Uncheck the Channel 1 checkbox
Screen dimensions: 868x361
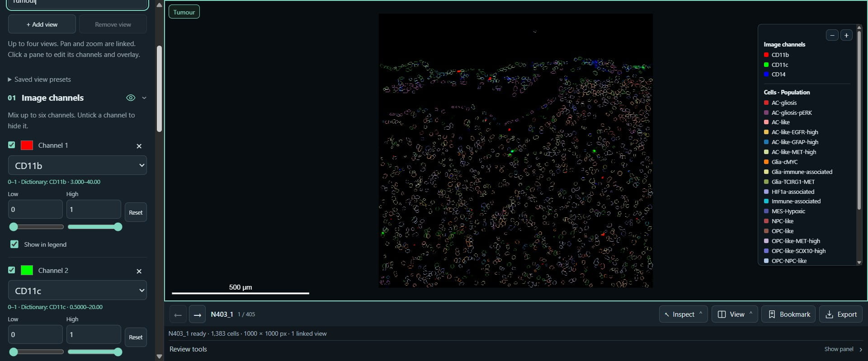(x=12, y=145)
